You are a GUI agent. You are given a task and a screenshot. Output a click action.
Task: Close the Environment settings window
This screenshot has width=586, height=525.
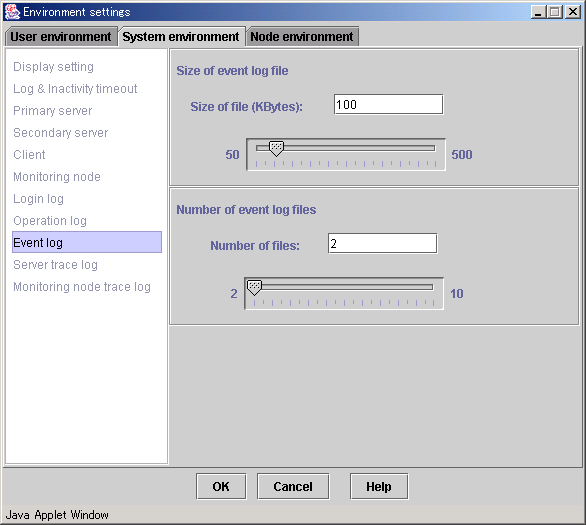click(x=572, y=12)
